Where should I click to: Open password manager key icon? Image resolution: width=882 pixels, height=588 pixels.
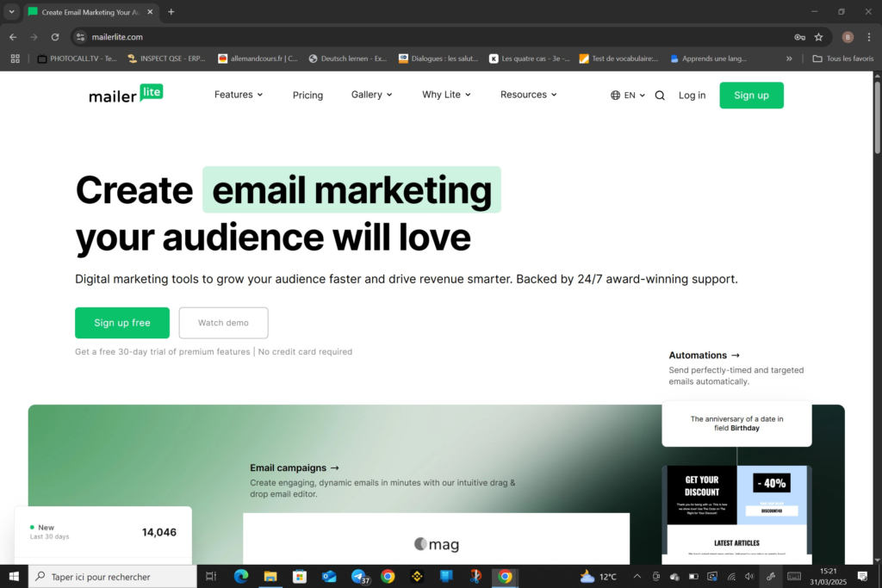coord(799,37)
